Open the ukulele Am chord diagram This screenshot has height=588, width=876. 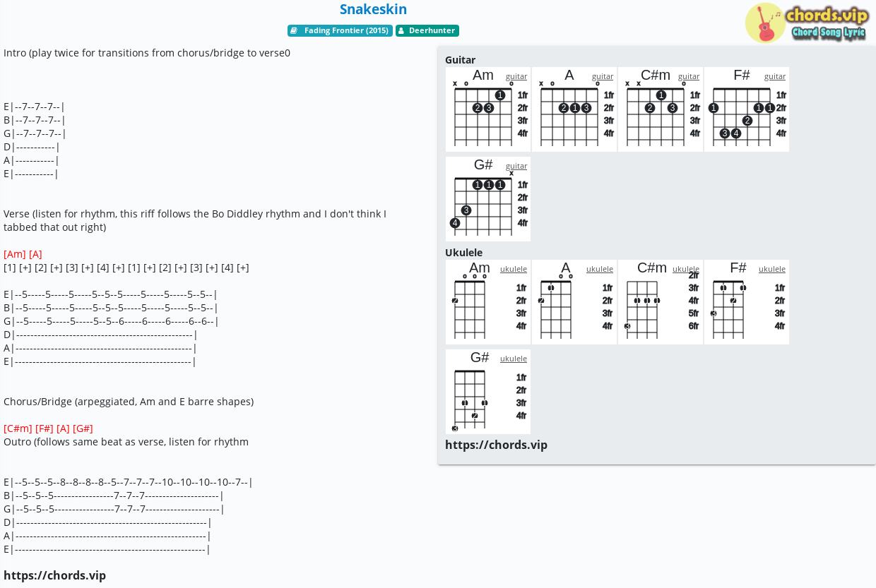tap(488, 302)
